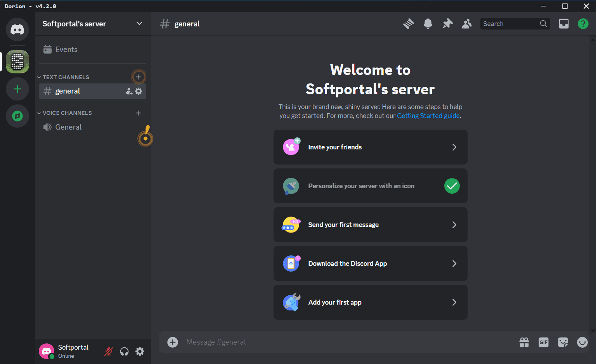Open the Softportal's server dropdown menu
This screenshot has height=364, width=596.
pyautogui.click(x=93, y=24)
